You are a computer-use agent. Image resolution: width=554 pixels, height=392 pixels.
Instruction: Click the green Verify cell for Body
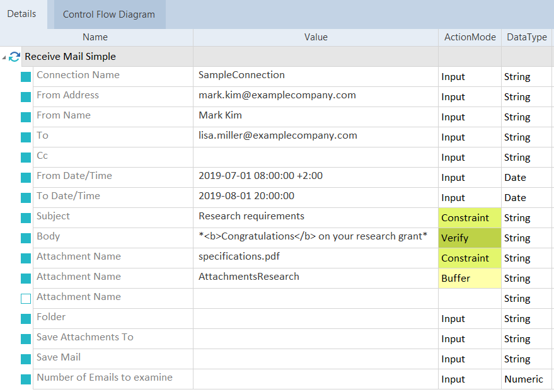(x=470, y=238)
